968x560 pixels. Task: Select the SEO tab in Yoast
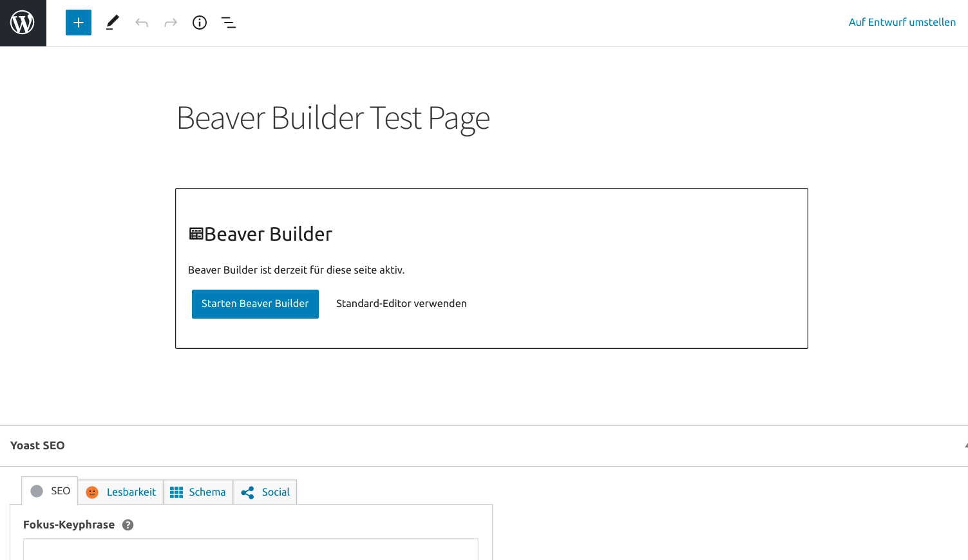[x=50, y=491]
